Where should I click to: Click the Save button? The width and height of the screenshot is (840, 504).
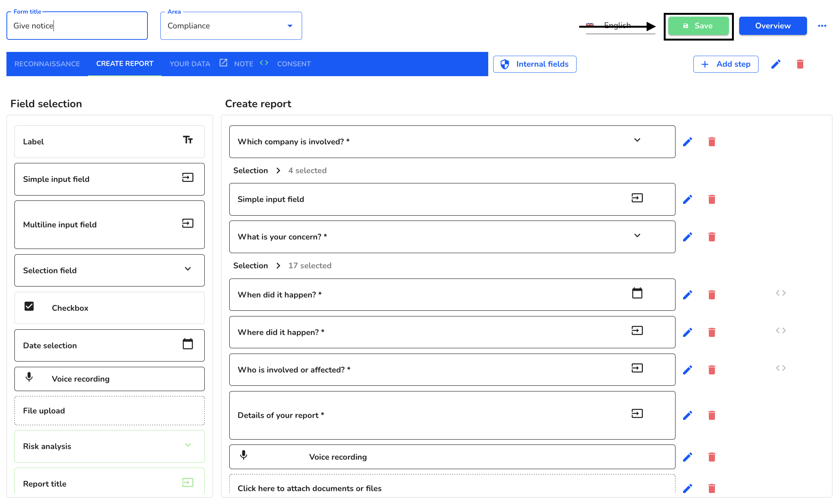[698, 25]
